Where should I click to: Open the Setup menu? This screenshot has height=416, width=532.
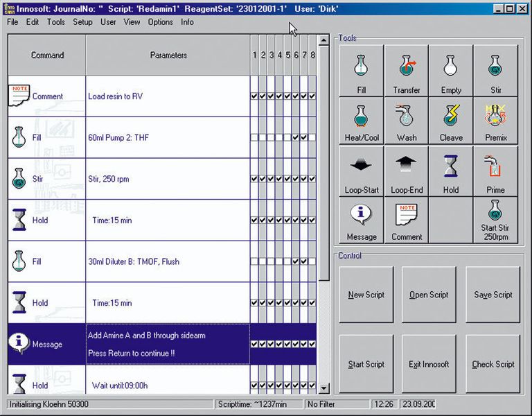(83, 22)
